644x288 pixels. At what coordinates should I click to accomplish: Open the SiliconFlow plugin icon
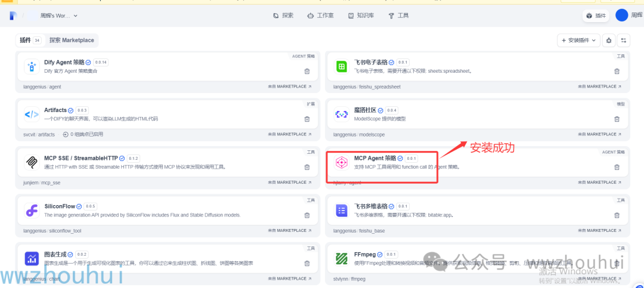[x=32, y=210]
